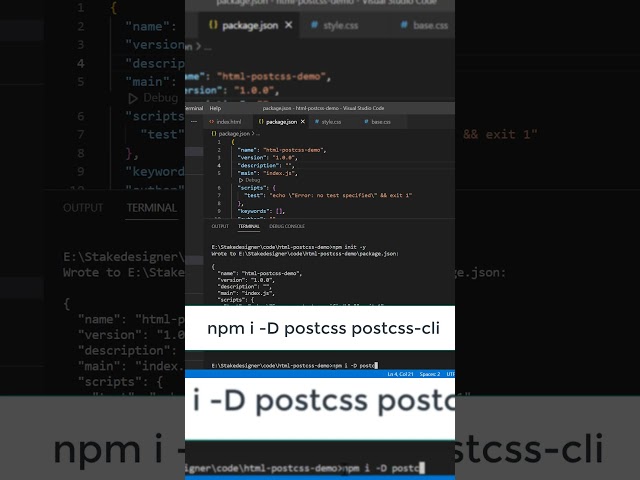Click 'E:\Stakedesigner' path in large background terminal
The height and width of the screenshot is (480, 640).
[x=124, y=256]
